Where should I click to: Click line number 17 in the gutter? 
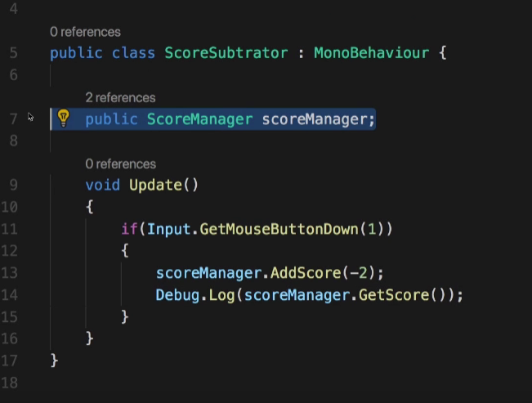click(9, 360)
